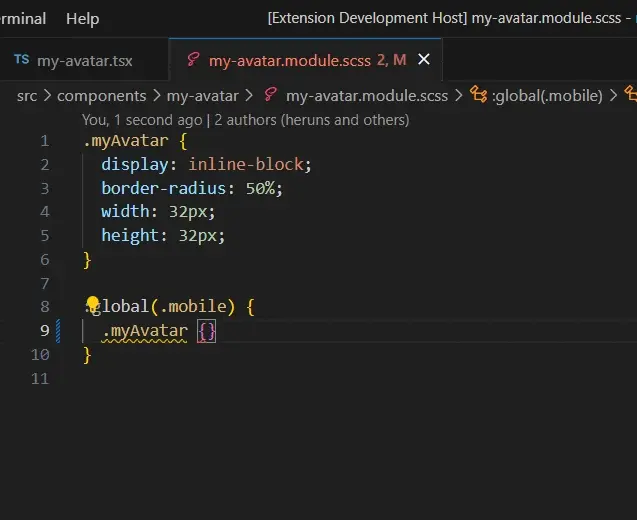Expand the src breadcrumb folder
The width and height of the screenshot is (637, 520).
tap(28, 96)
